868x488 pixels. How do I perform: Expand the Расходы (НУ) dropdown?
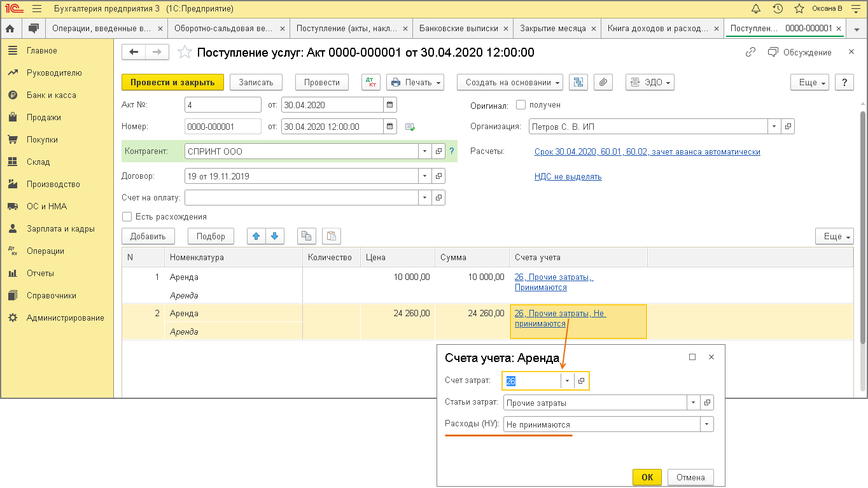[706, 424]
